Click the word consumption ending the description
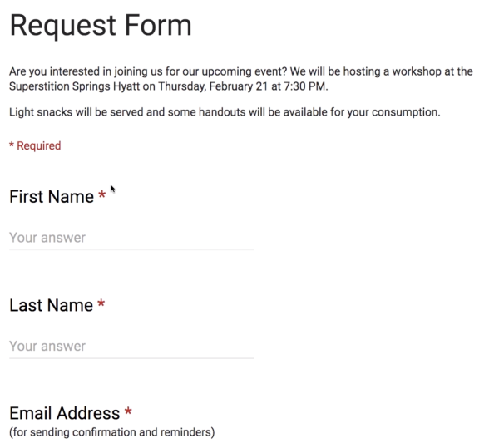Screen dimensions: 499x448 click(406, 112)
